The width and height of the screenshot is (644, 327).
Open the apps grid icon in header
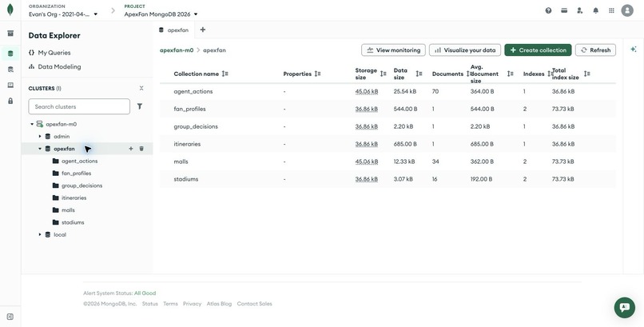611,10
